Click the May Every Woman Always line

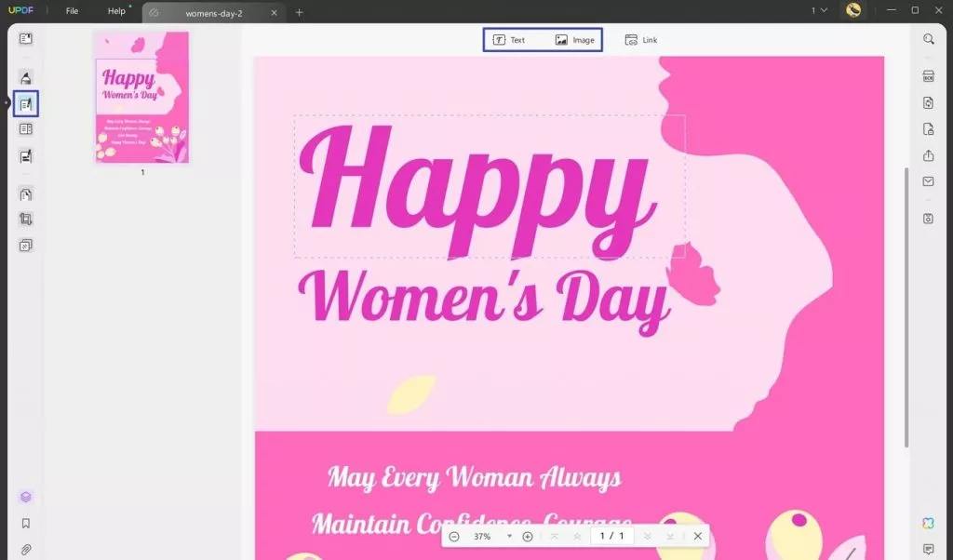click(x=474, y=477)
